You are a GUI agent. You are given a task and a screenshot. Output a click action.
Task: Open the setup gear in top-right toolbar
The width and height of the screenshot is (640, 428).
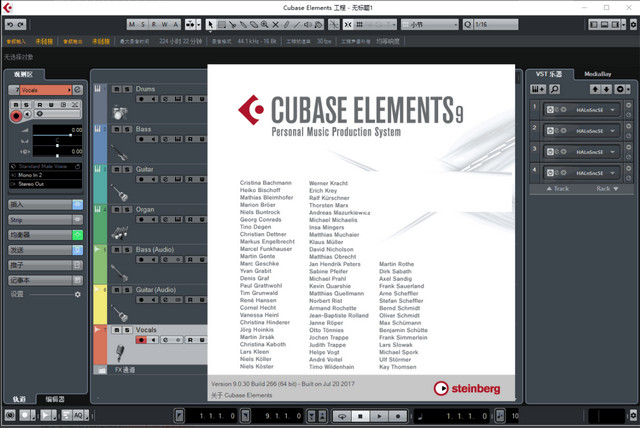pos(633,25)
